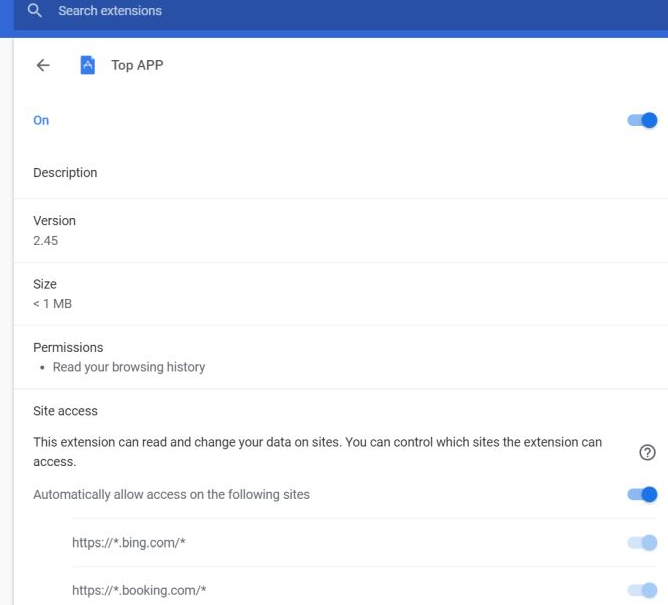
Task: Click the https://*.booking.com/* site entry
Action: pyautogui.click(x=139, y=591)
